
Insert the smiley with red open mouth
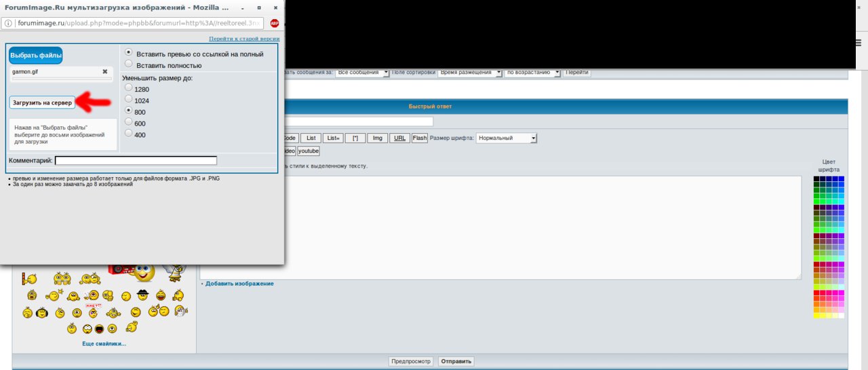tap(100, 329)
